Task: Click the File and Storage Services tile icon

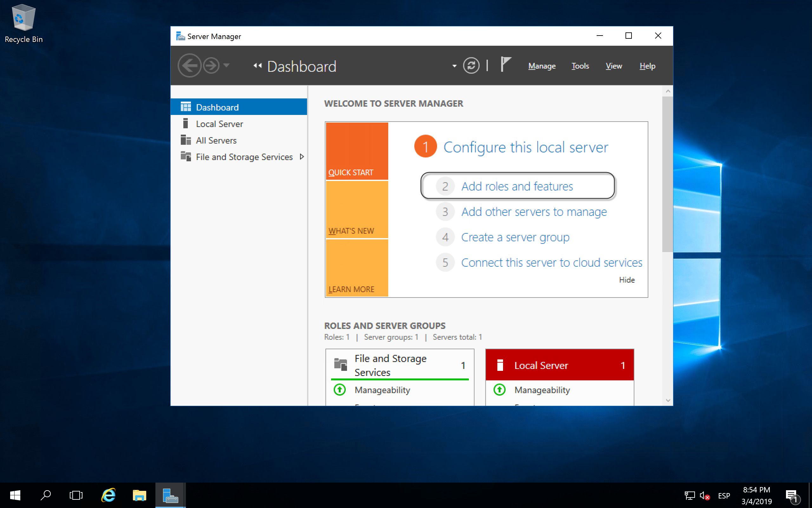Action: [340, 364]
